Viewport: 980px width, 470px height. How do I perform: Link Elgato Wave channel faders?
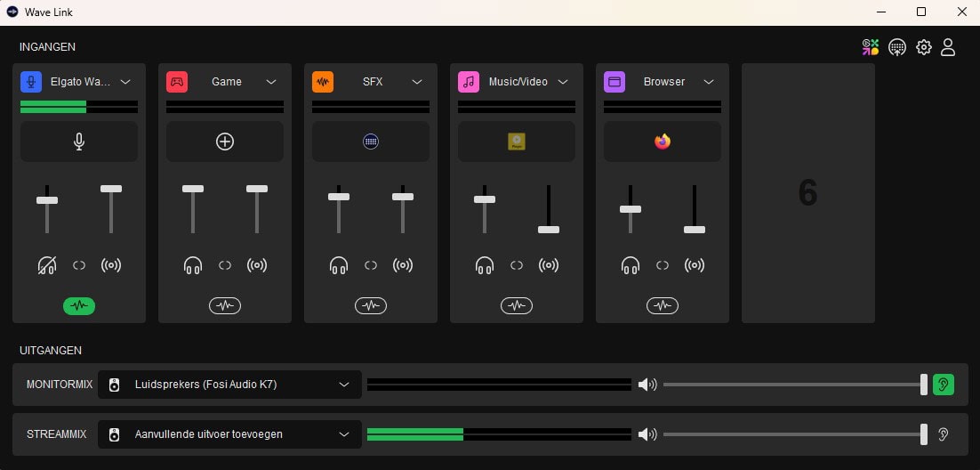pos(79,265)
